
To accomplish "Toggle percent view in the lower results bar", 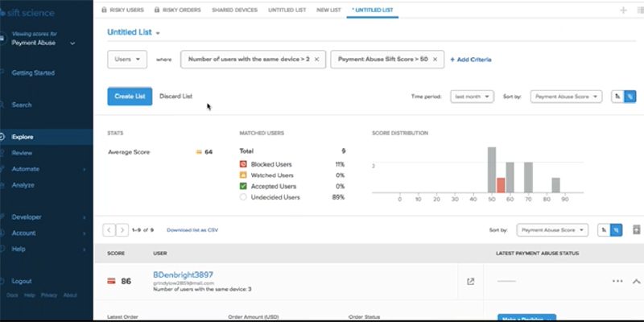I will pyautogui.click(x=616, y=230).
